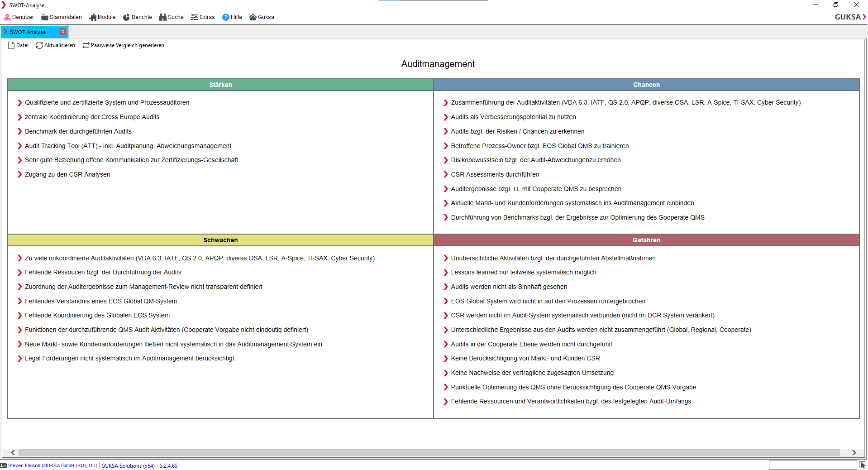Click the horizontal scrollbar track
The height and width of the screenshot is (470, 868).
click(x=429, y=452)
